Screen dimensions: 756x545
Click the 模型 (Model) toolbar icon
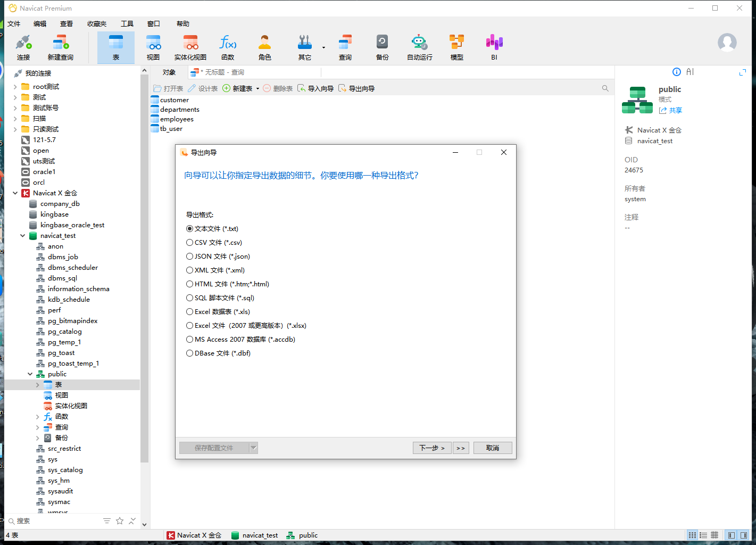tap(457, 47)
